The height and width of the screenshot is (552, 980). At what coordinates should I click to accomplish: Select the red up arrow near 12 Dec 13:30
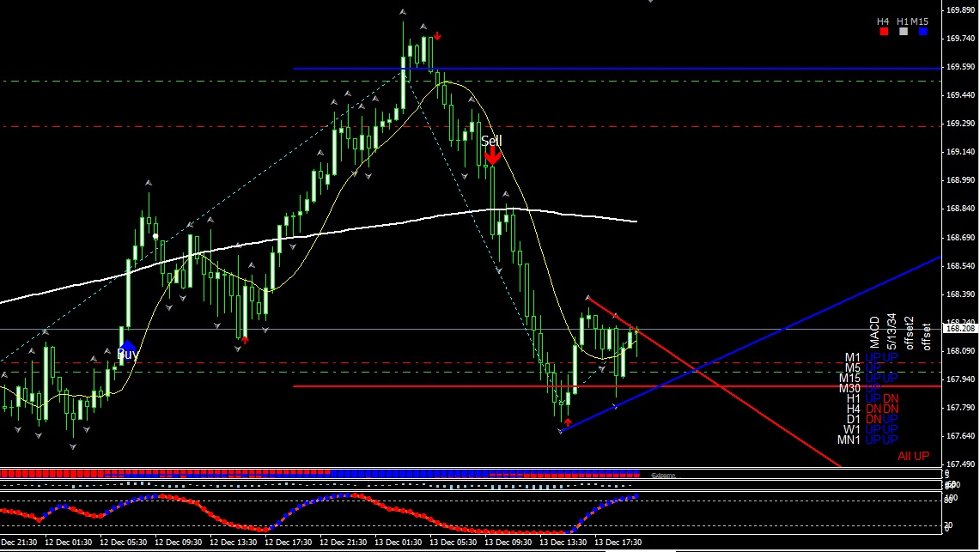pos(245,340)
